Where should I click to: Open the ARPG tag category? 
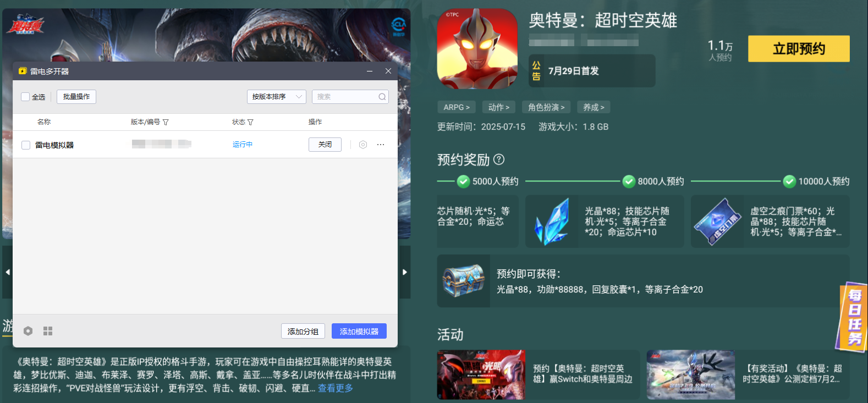point(457,107)
